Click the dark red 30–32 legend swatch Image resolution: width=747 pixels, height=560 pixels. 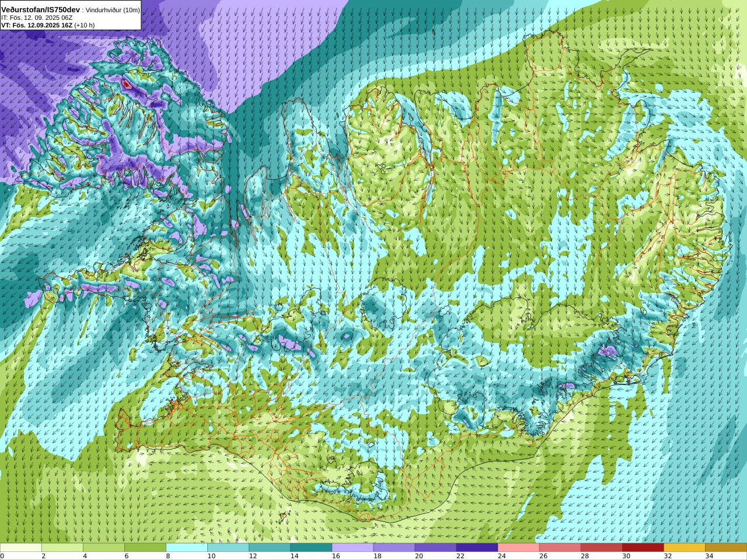tap(643, 548)
